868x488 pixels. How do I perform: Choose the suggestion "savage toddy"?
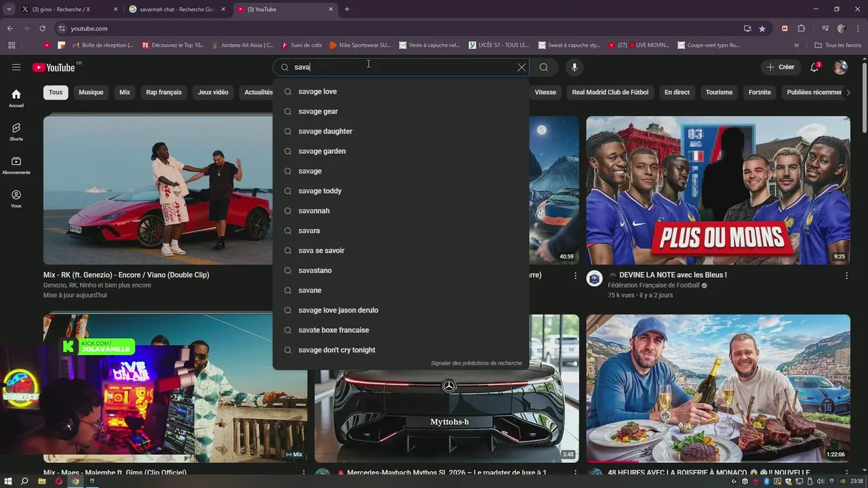click(401, 190)
